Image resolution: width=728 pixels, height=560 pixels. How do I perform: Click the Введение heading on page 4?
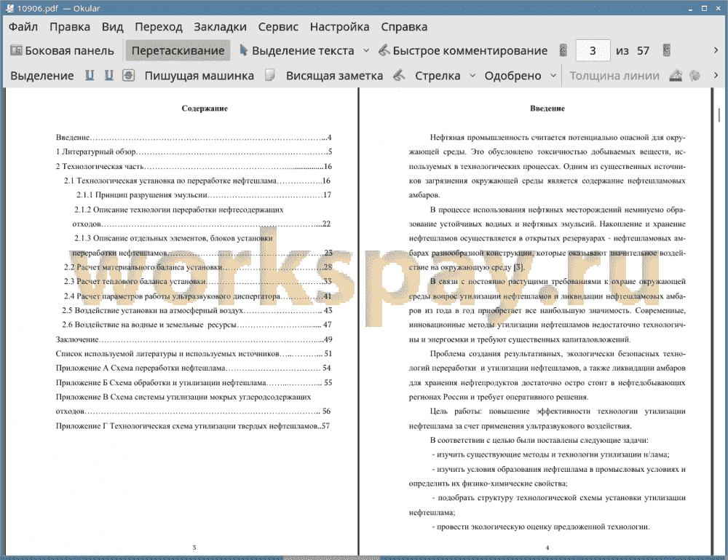click(547, 109)
